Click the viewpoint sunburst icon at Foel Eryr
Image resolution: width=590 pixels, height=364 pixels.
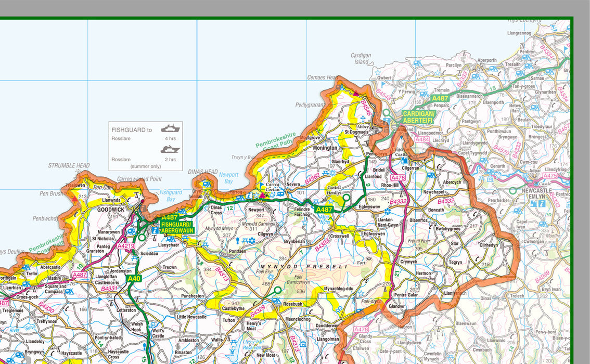pos(271,277)
